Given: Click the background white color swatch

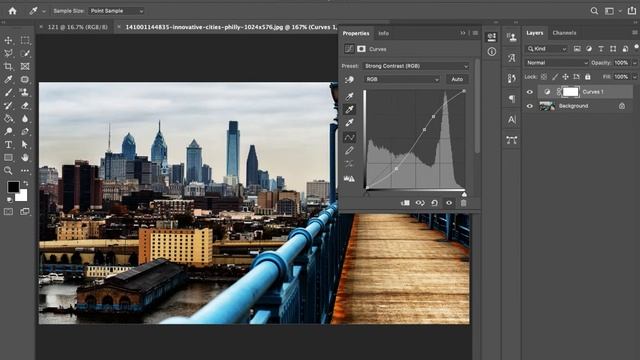Looking at the screenshot, I should pyautogui.click(x=22, y=197).
